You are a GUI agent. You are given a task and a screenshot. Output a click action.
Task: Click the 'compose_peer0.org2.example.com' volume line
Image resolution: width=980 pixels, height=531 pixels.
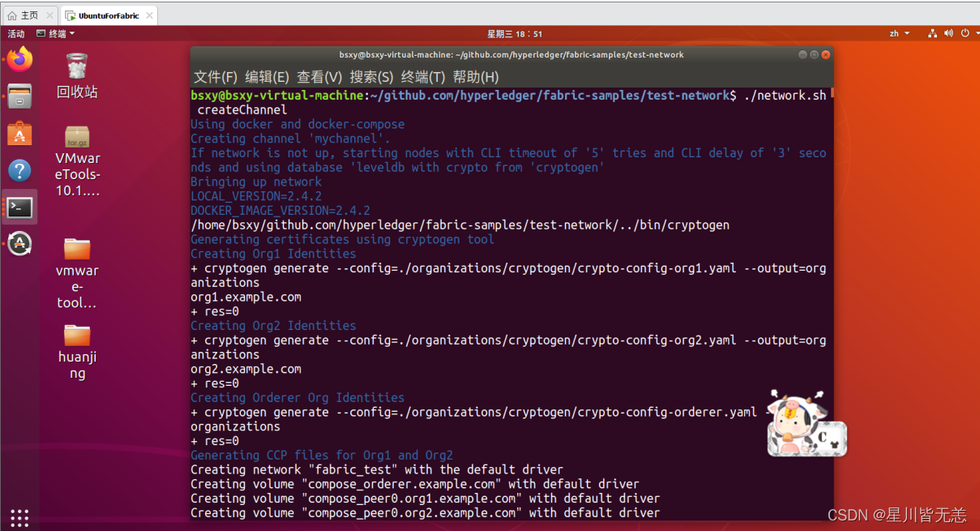(x=426, y=512)
